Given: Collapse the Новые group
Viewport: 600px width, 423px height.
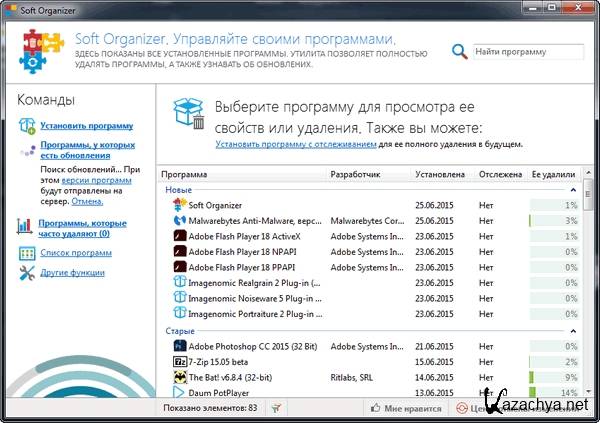Looking at the screenshot, I should click(x=572, y=189).
